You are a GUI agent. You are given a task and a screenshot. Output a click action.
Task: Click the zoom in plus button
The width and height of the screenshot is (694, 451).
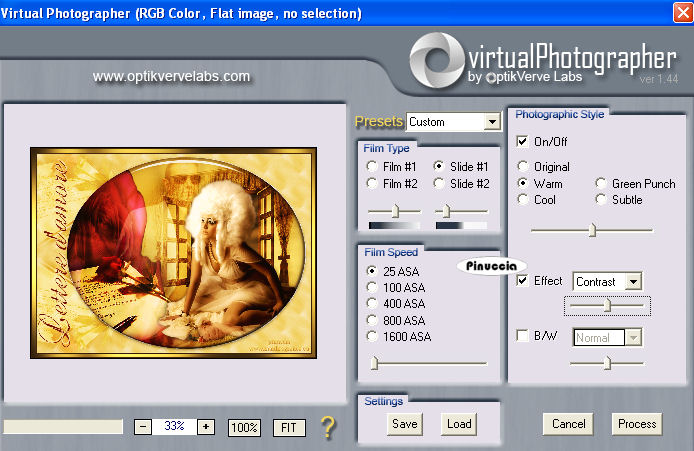[206, 427]
